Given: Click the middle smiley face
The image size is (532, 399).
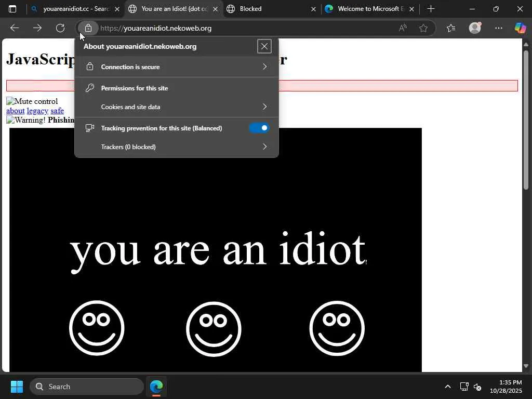Looking at the screenshot, I should pos(214,329).
